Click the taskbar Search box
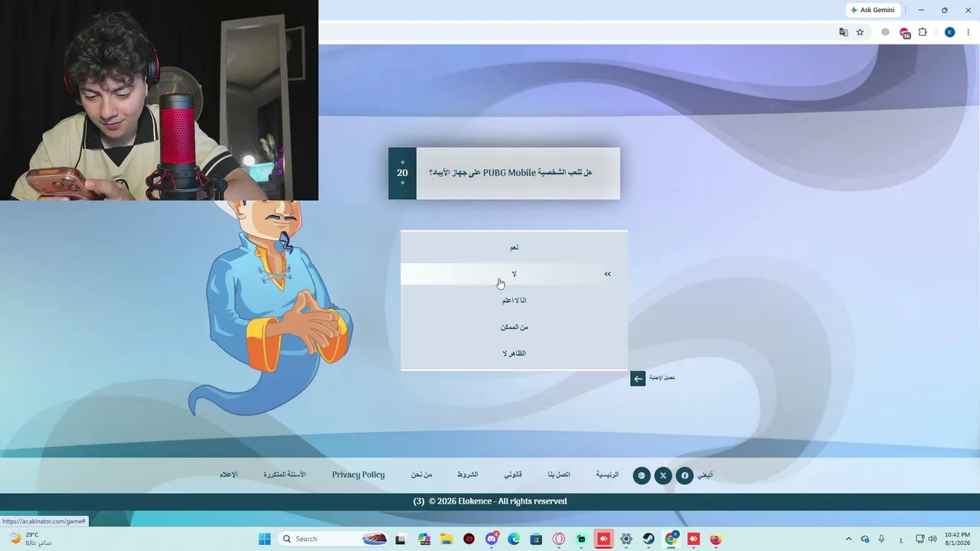Image resolution: width=980 pixels, height=551 pixels. click(334, 539)
